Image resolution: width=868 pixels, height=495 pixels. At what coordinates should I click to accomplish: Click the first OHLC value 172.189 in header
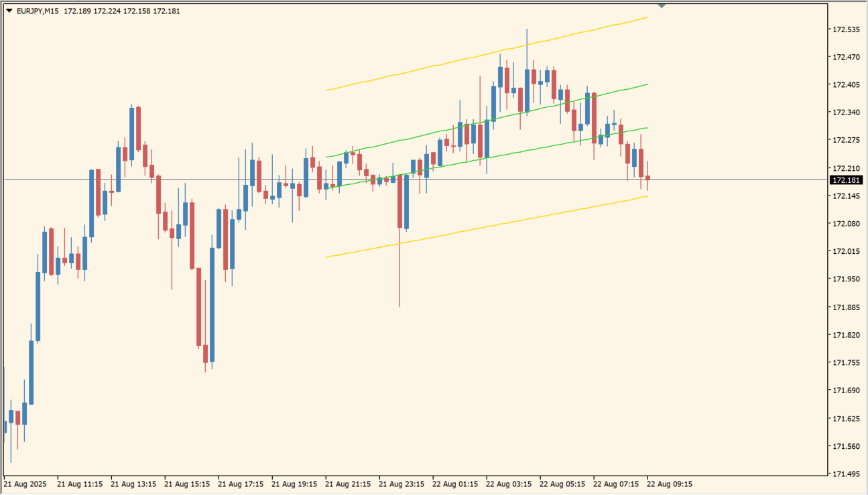click(77, 11)
